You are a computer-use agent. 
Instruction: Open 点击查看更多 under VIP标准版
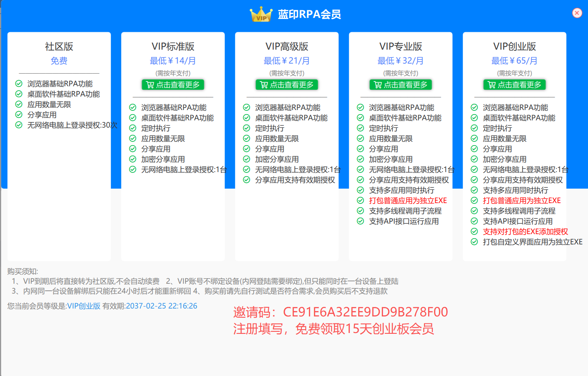click(173, 85)
